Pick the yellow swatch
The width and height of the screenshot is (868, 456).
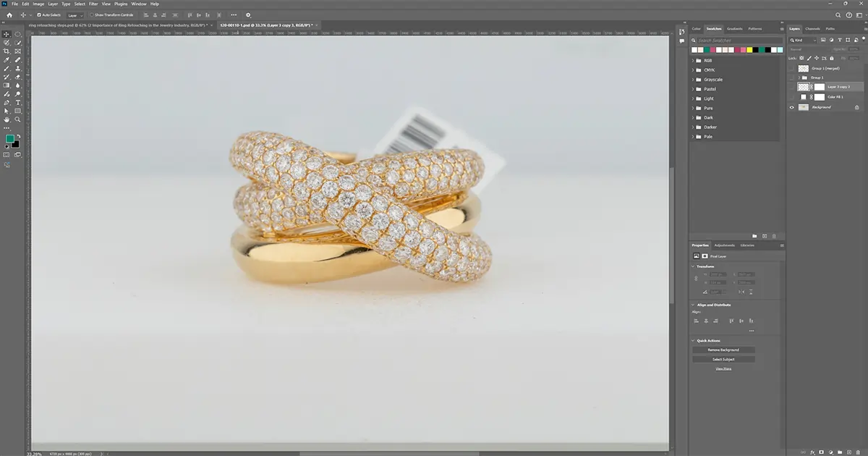pyautogui.click(x=749, y=50)
